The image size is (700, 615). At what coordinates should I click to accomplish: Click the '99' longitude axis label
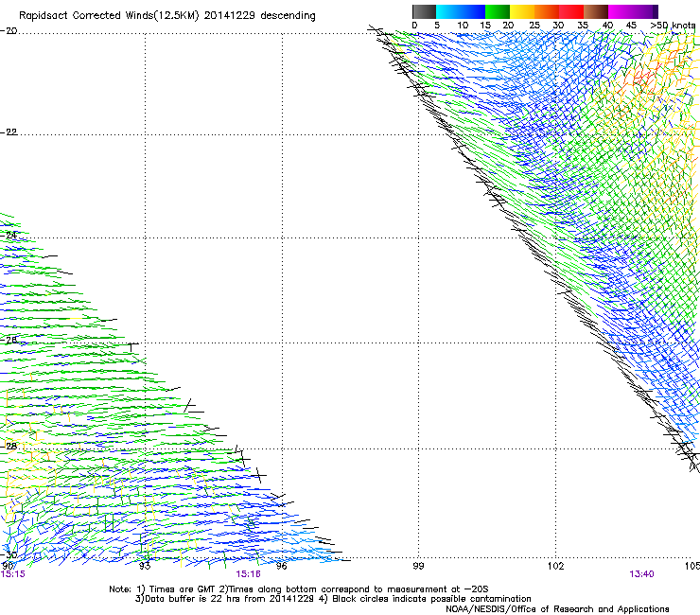pos(418,566)
